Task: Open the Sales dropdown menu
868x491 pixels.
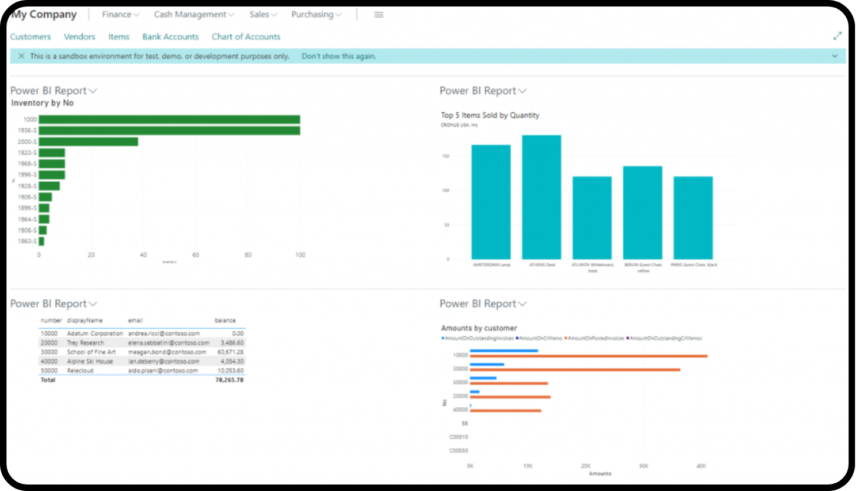Action: [x=263, y=15]
